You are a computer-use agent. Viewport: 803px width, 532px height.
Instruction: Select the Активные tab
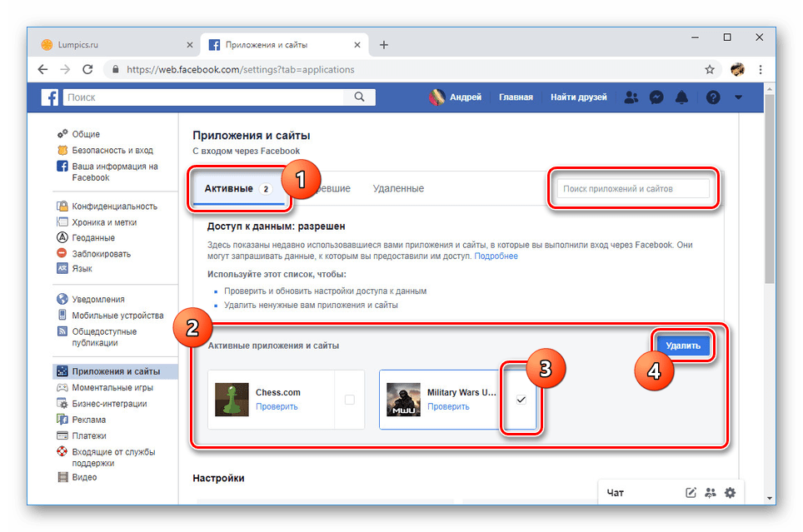click(229, 189)
